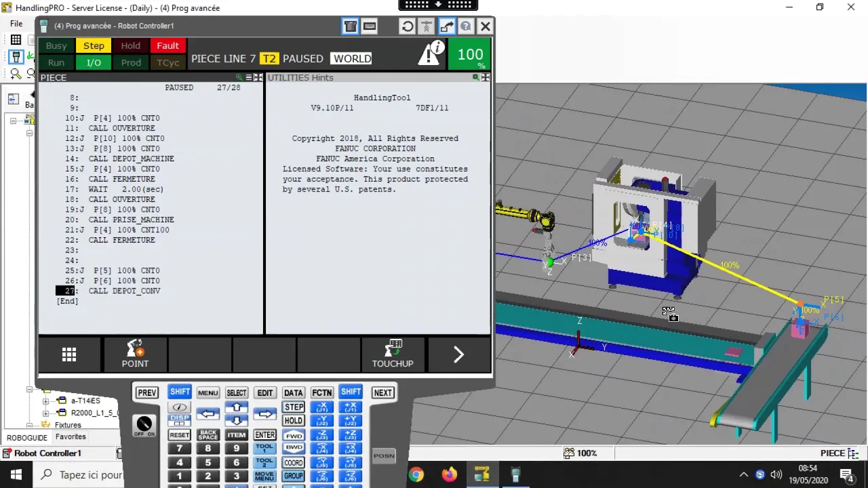868x488 pixels.
Task: Toggle the teach pendant OFF/ON switch
Action: (x=144, y=425)
